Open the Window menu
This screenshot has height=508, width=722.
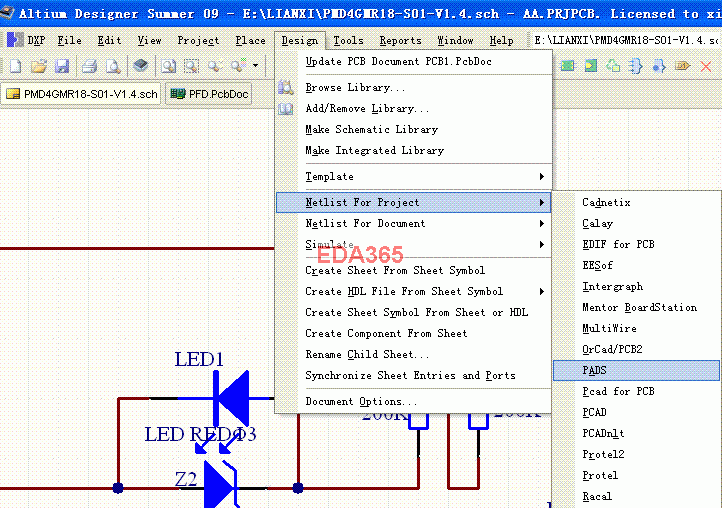pos(455,41)
